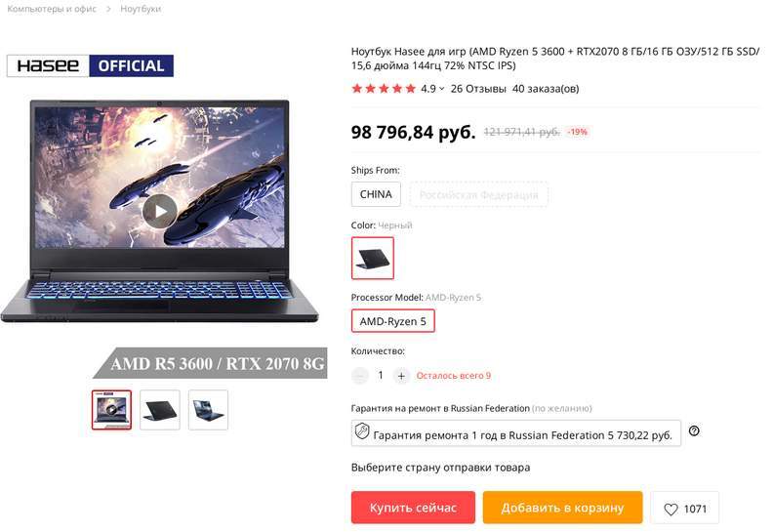Go to Ноутбуки breadcrumb category
Viewport: 773px width, 532px height.
pos(141,9)
